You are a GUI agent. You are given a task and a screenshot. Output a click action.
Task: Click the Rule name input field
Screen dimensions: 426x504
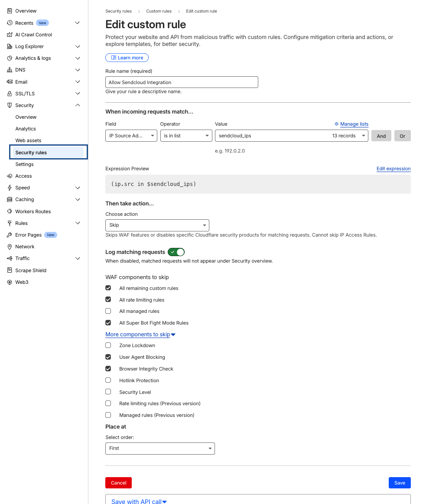pos(182,82)
